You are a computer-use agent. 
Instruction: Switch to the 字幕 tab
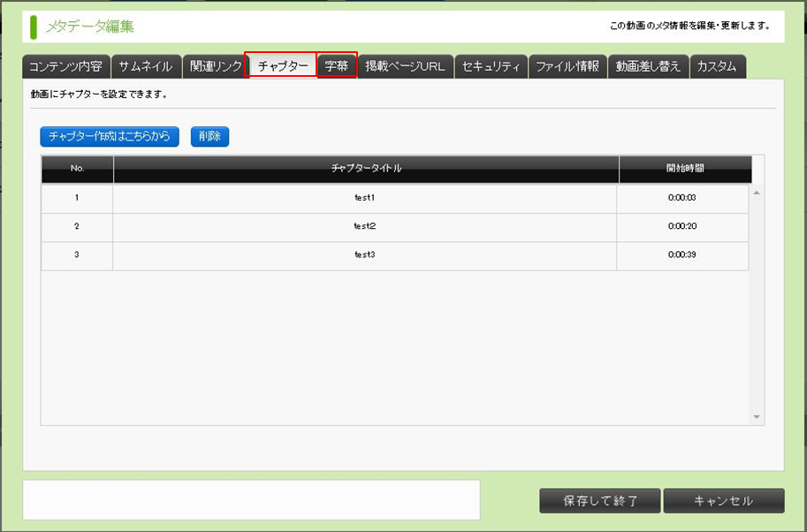337,66
